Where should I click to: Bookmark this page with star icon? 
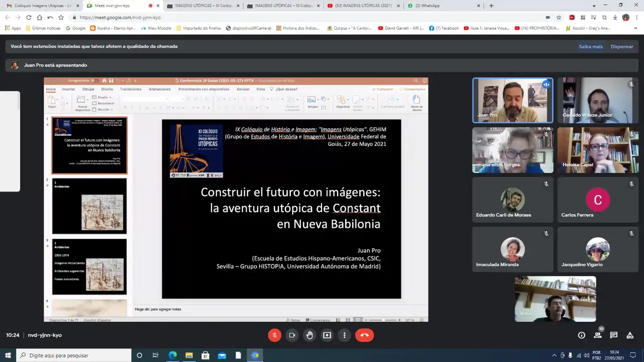pos(558,17)
